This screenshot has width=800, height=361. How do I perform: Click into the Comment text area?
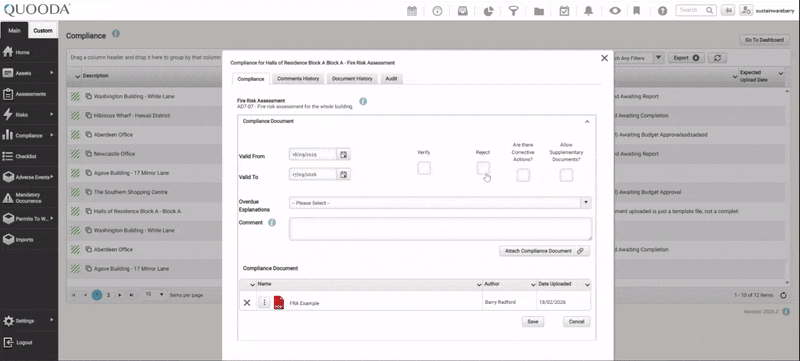coord(440,229)
